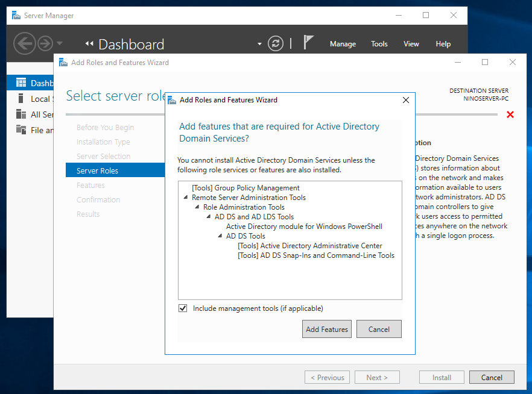532x394 pixels.
Task: Click the Next > button
Action: pyautogui.click(x=377, y=377)
